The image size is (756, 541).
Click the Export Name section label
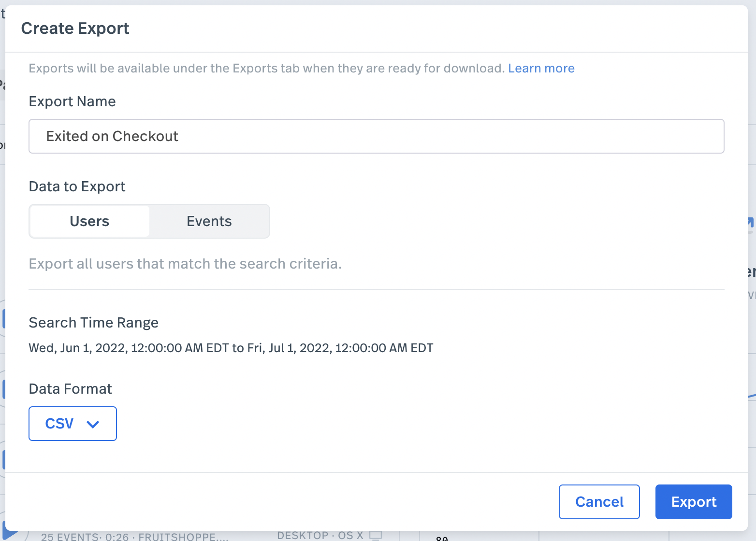pos(72,101)
